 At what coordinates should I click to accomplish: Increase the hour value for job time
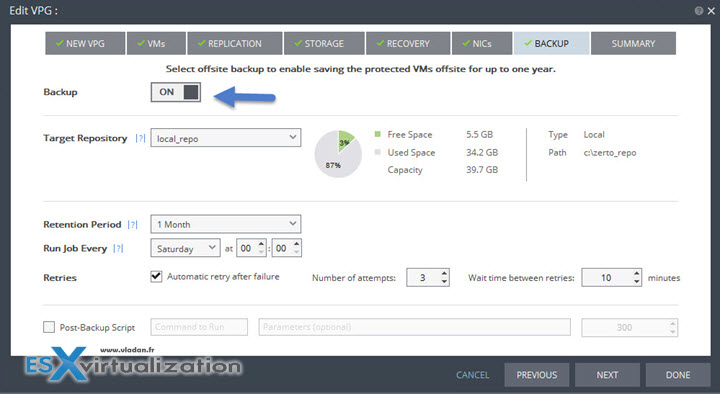point(261,244)
